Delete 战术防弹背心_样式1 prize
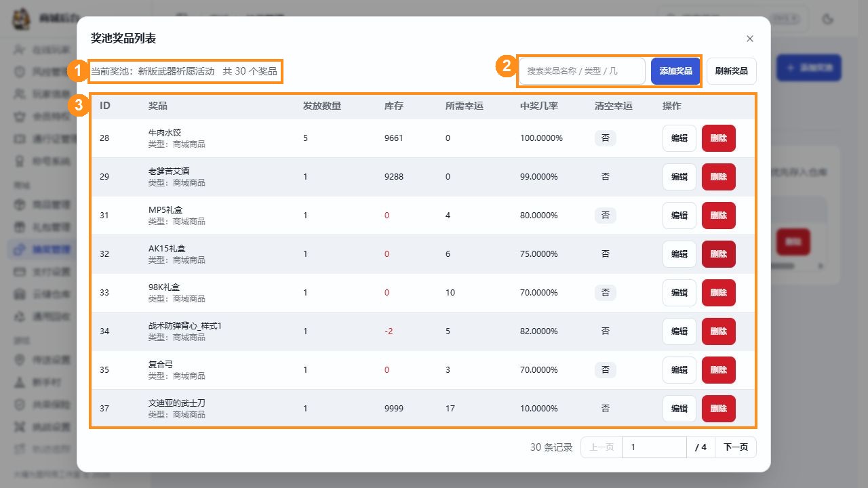 (719, 331)
